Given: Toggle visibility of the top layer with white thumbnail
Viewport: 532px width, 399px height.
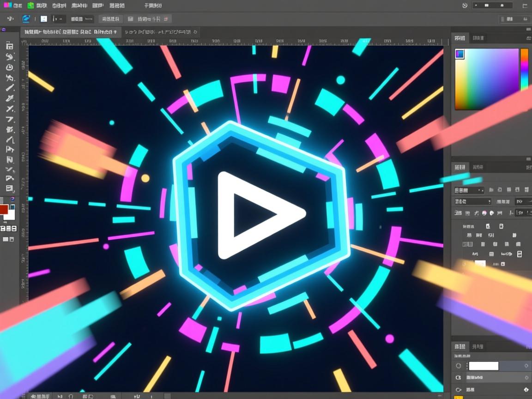Looking at the screenshot, I should [458, 366].
